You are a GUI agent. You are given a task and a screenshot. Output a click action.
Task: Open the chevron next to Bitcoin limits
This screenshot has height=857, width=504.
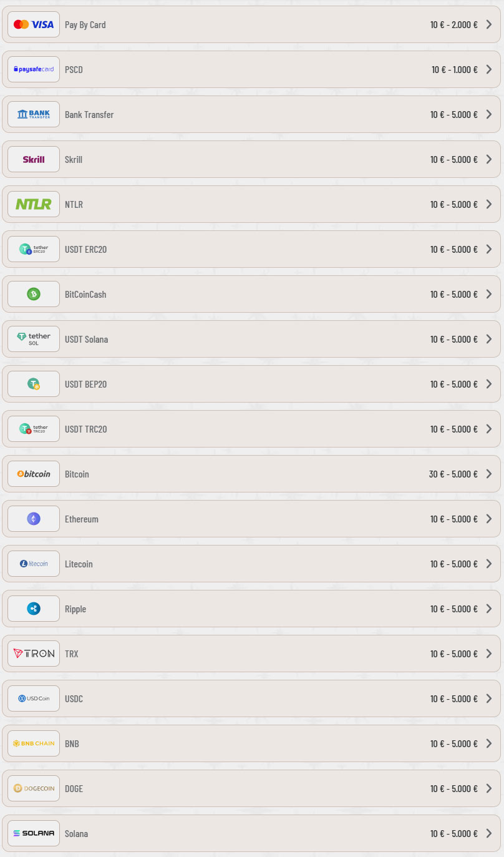pos(489,474)
